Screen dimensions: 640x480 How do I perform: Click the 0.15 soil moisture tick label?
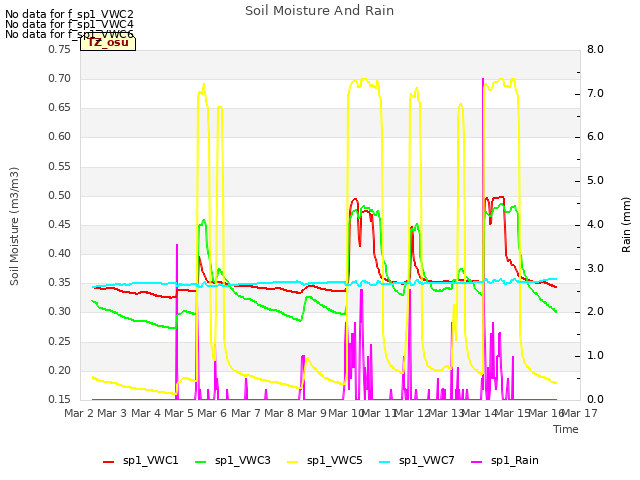[x=59, y=400]
